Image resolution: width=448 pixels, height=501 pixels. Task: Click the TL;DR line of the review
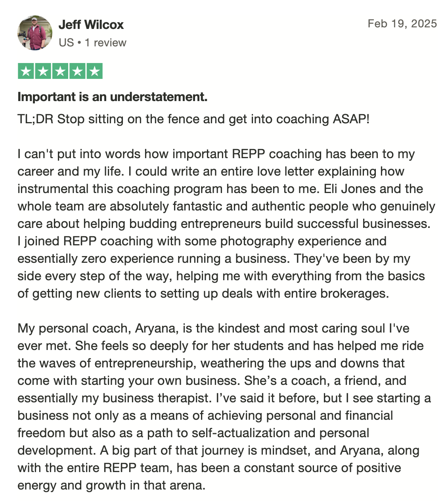point(193,119)
